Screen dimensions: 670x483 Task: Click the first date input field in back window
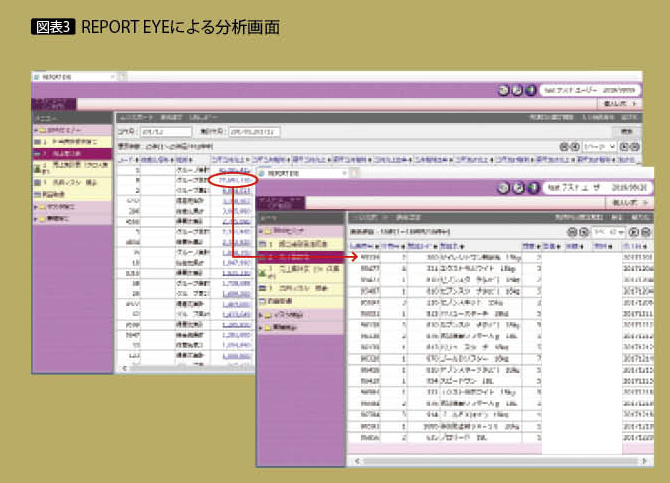pos(163,130)
